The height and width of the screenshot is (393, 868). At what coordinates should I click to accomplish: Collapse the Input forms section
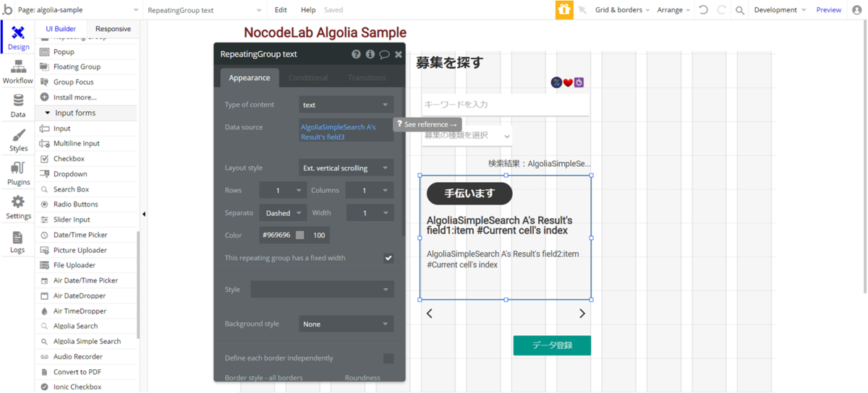tap(86, 113)
